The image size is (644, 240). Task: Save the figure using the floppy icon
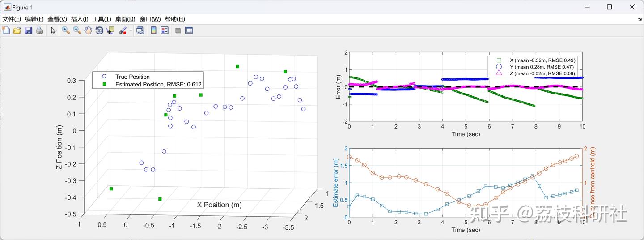pyautogui.click(x=28, y=30)
